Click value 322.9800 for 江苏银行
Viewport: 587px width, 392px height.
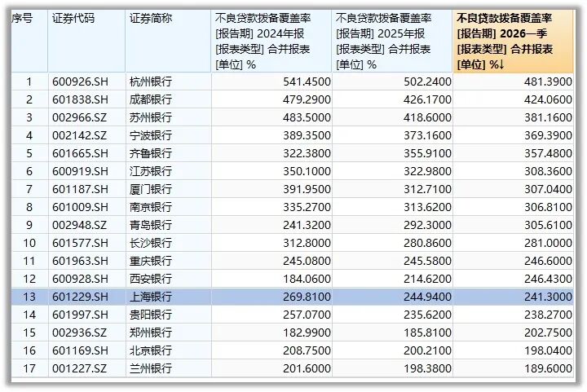coord(427,171)
